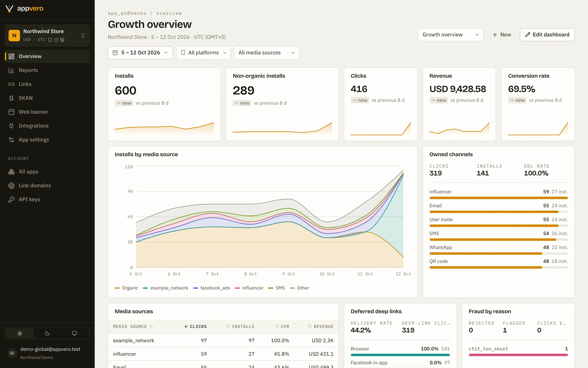This screenshot has width=588, height=368.
Task: Toggle Organic series in chart legend
Action: (126, 288)
